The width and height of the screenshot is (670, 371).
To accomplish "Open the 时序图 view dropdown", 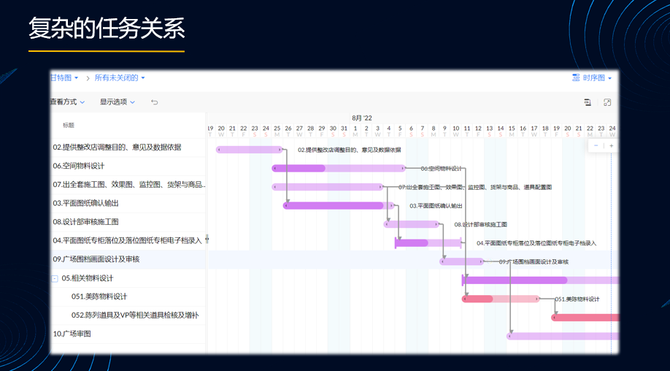I will (x=592, y=78).
